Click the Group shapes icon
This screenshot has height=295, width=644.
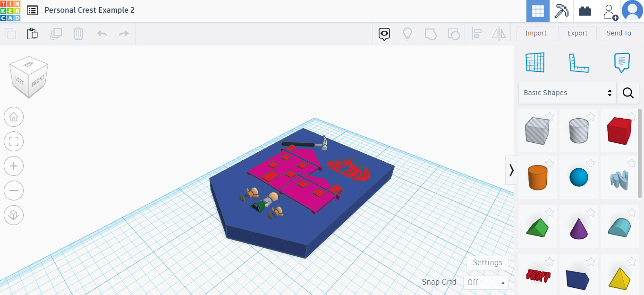click(430, 34)
